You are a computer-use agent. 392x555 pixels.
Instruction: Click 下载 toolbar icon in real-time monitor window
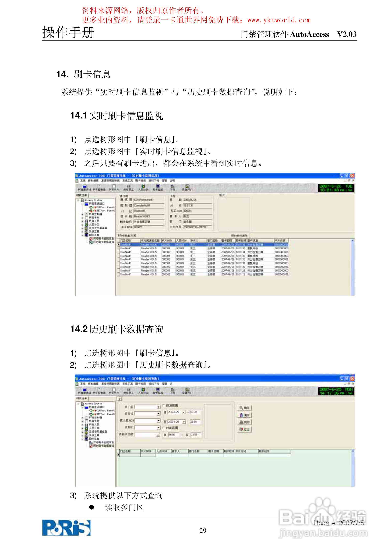tap(172, 188)
